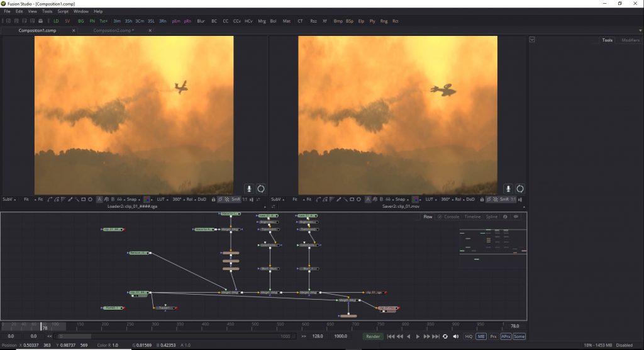Select the Console tab in node panel
This screenshot has width=644, height=350.
tap(452, 217)
